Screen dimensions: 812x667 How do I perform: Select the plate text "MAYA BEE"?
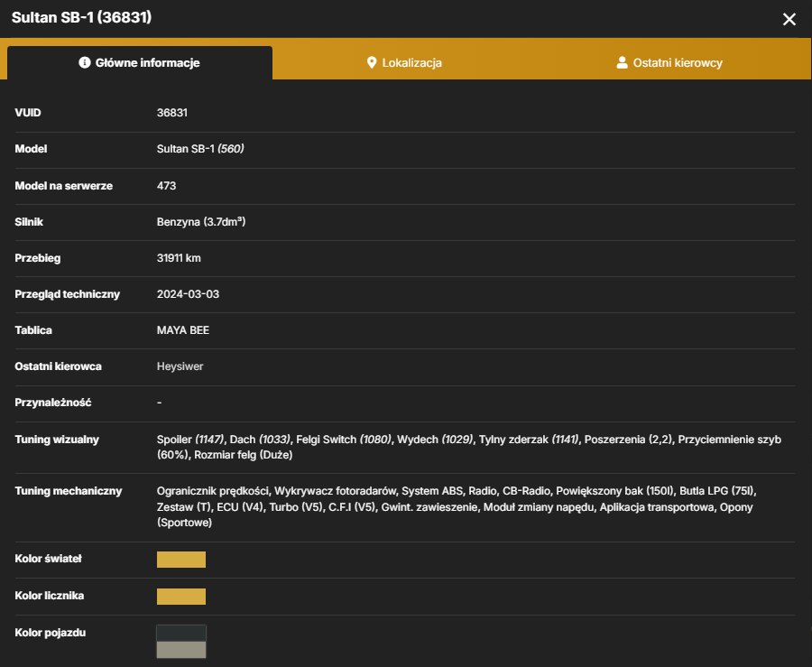(183, 329)
